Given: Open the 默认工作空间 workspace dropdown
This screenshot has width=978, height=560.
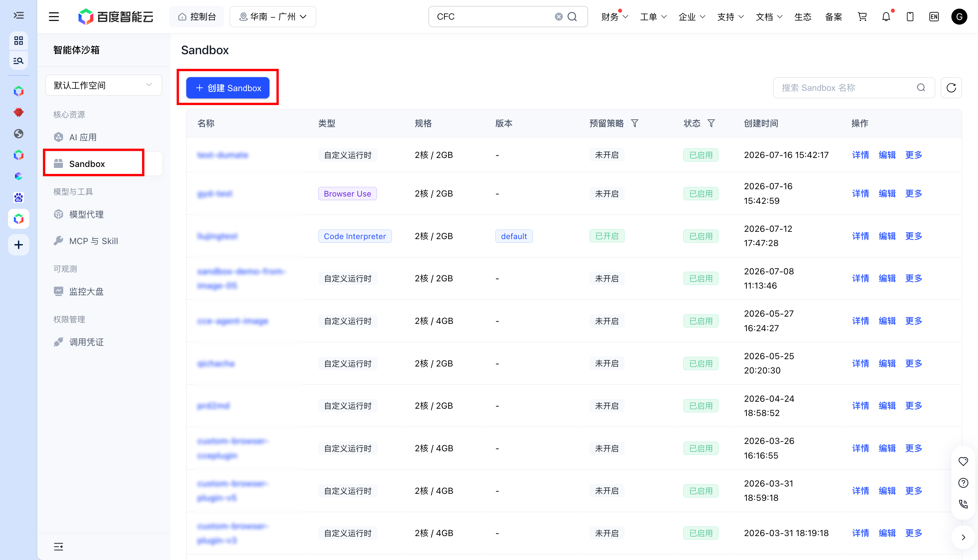Looking at the screenshot, I should pyautogui.click(x=103, y=85).
